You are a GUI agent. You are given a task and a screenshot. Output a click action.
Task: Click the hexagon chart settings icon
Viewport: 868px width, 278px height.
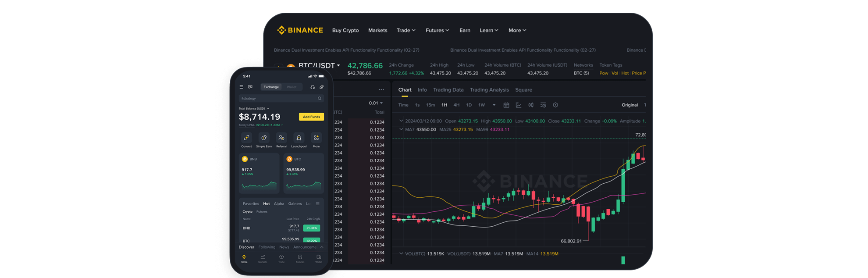click(x=555, y=105)
